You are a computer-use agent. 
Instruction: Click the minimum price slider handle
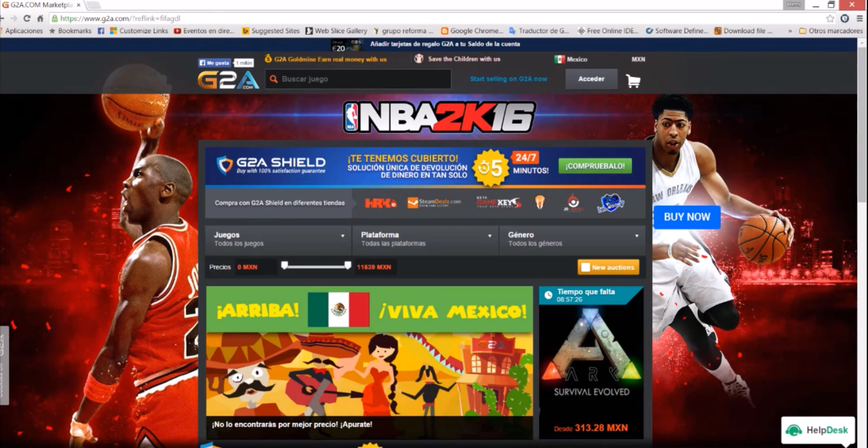click(x=284, y=265)
